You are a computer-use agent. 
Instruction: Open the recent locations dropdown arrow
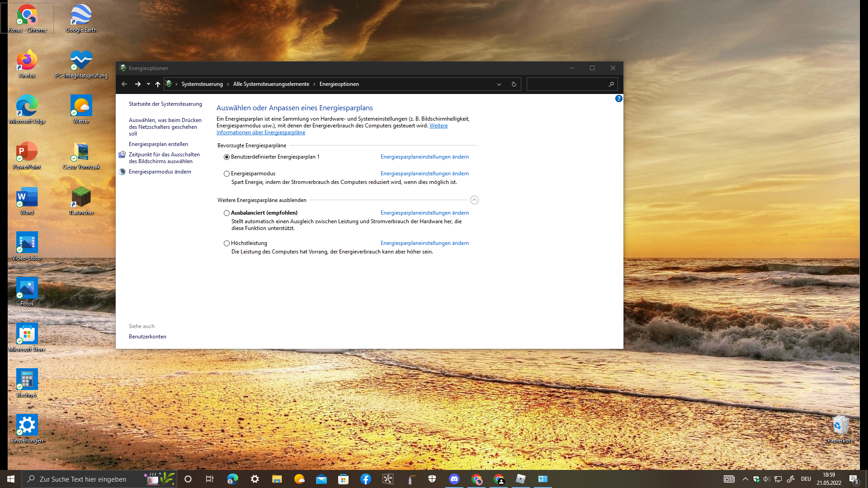click(148, 84)
